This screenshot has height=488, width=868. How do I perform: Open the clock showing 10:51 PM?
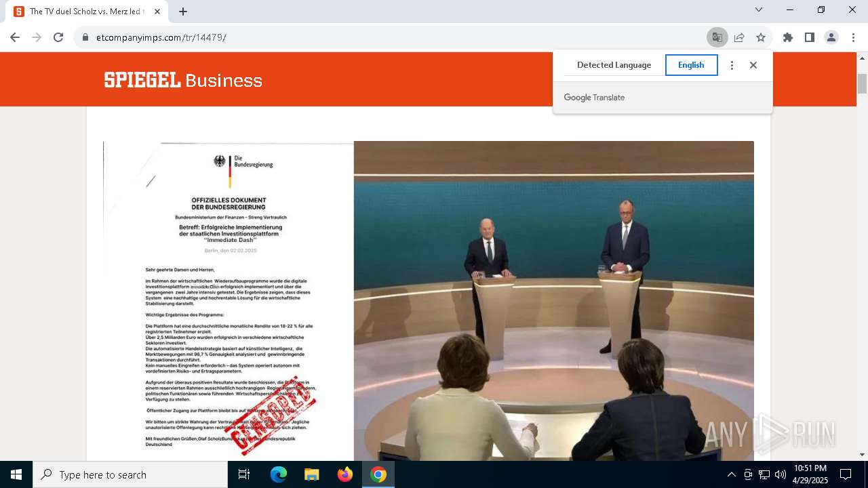[x=810, y=474]
